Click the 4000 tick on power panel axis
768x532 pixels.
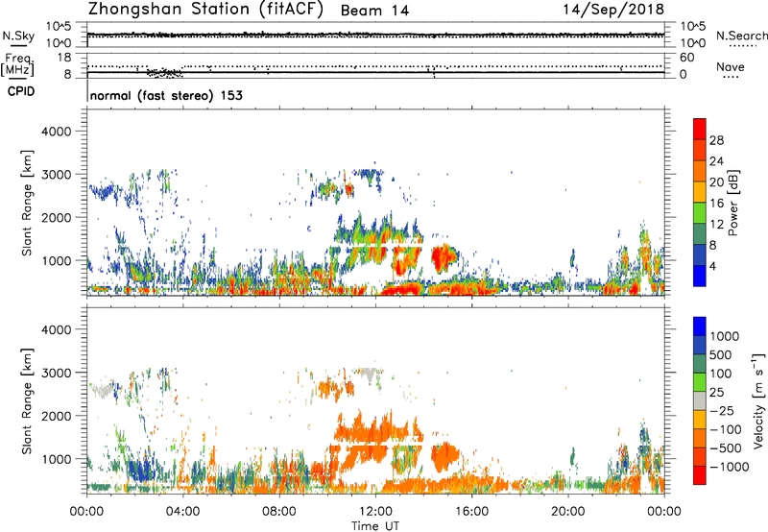coord(56,132)
